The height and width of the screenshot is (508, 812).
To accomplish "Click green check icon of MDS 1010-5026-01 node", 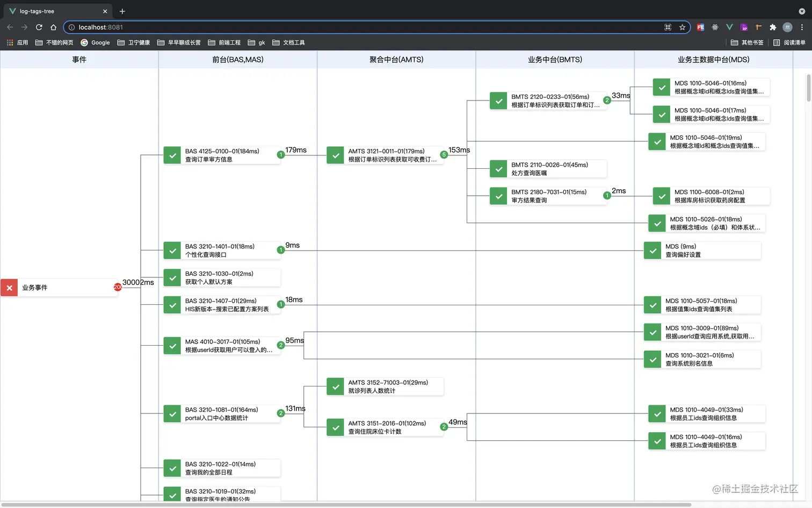I will pyautogui.click(x=657, y=223).
